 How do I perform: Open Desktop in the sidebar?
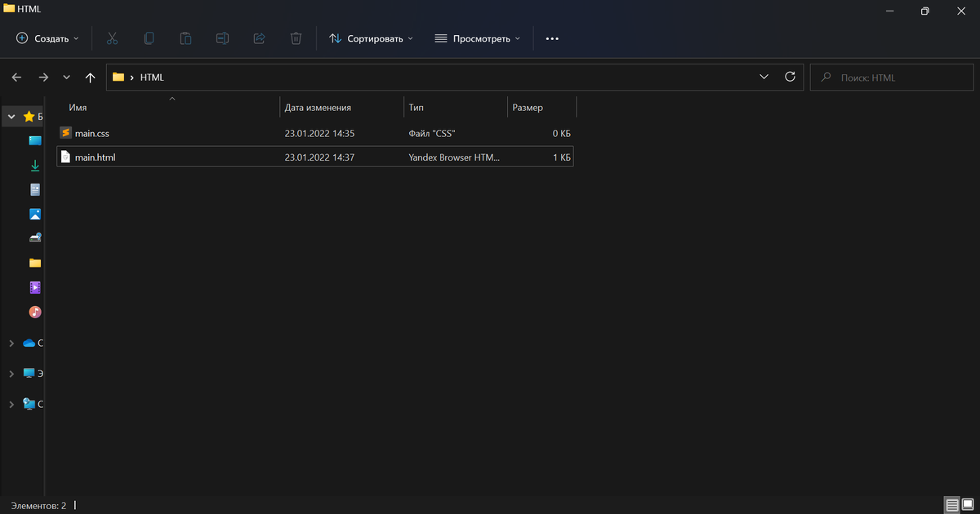click(x=35, y=140)
